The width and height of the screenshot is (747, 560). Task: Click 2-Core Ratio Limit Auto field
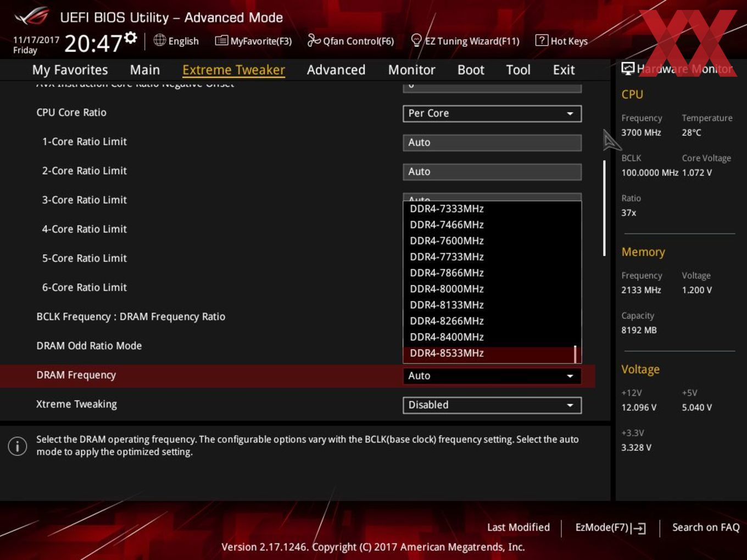(492, 171)
